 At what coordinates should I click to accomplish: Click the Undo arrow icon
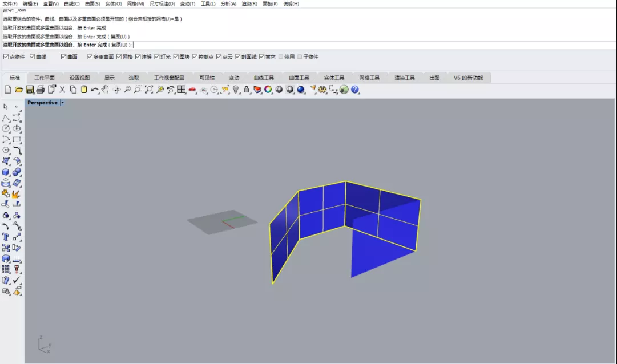pos(94,90)
